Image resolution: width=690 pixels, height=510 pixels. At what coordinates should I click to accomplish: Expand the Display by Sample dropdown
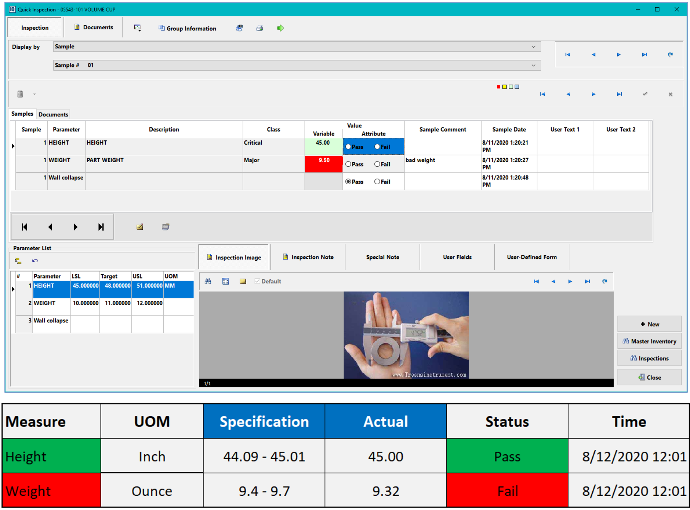click(534, 46)
